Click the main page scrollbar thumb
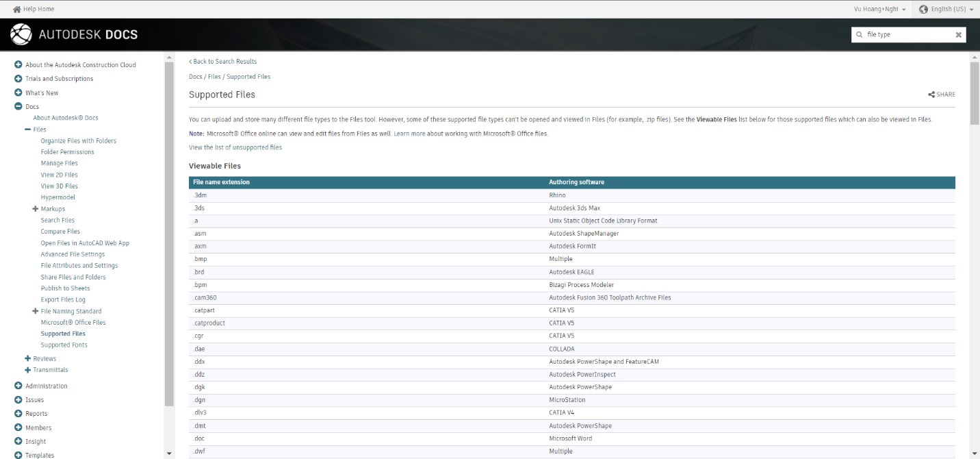980x459 pixels. pyautogui.click(x=975, y=92)
